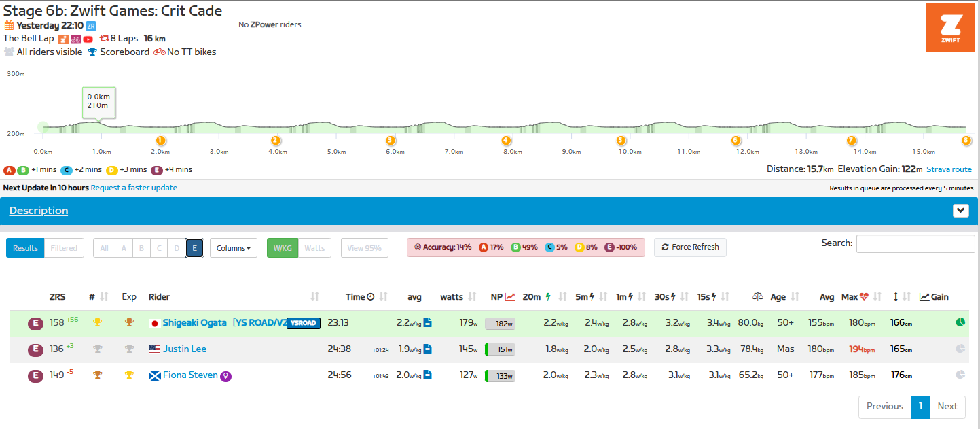Click the YouTube stream icon
This screenshot has width=980, height=429.
click(x=88, y=39)
